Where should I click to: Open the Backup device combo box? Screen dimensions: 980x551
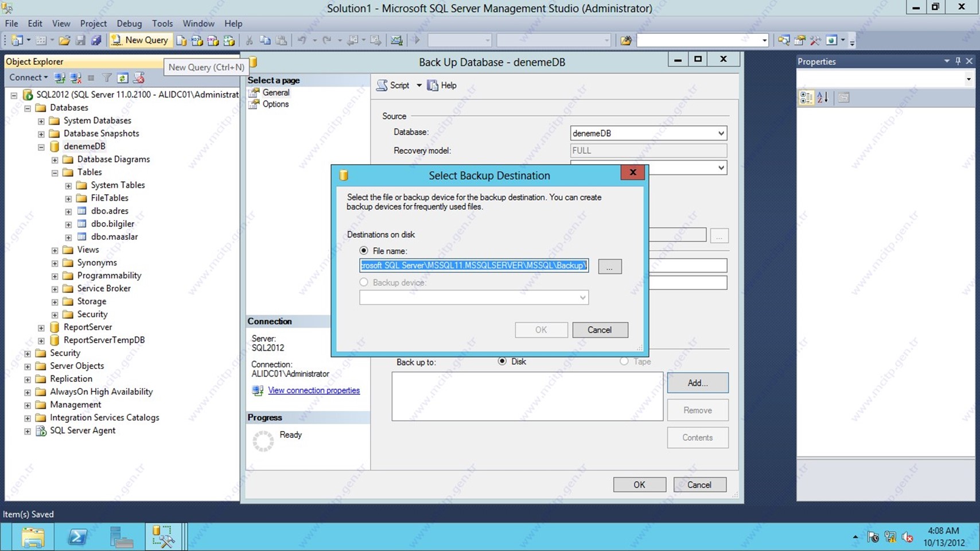[474, 297]
